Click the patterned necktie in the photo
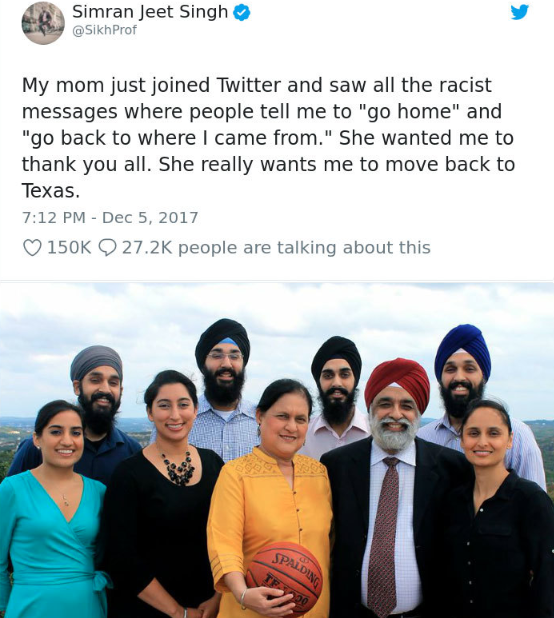This screenshot has height=618, width=554. [x=383, y=536]
